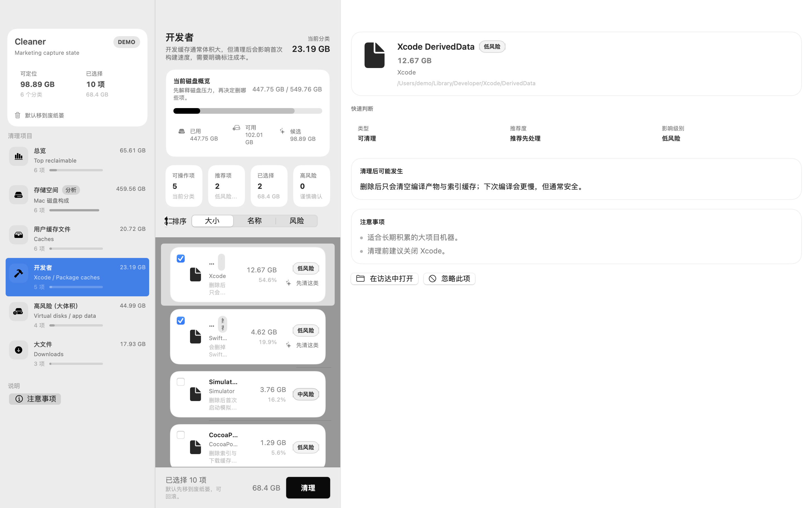Click the 分析 badge beside 存储空间
This screenshot has height=508, width=812.
pos(71,190)
